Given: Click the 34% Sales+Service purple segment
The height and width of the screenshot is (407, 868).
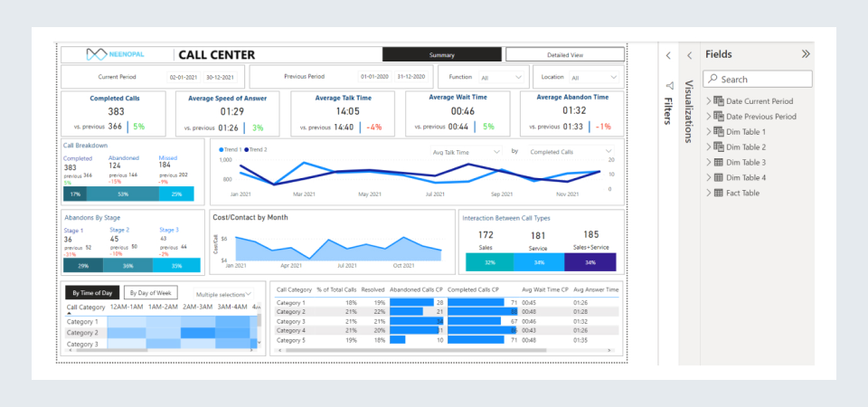Looking at the screenshot, I should (590, 262).
